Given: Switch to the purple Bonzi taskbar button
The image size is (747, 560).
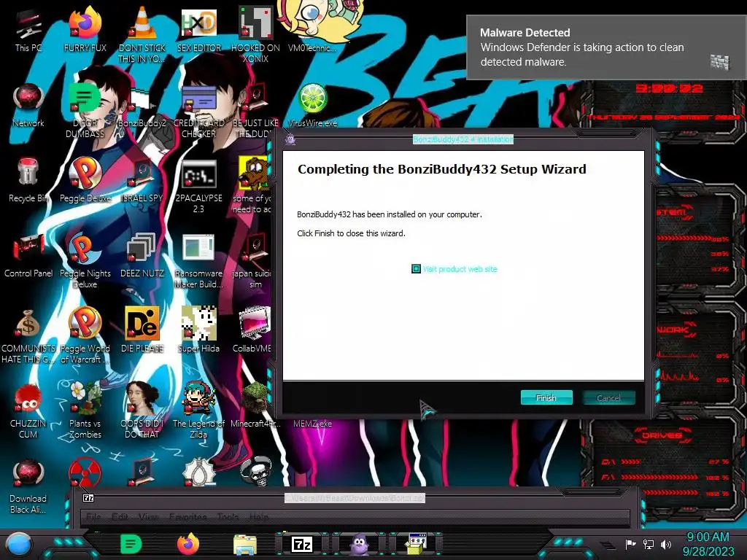Looking at the screenshot, I should (359, 544).
